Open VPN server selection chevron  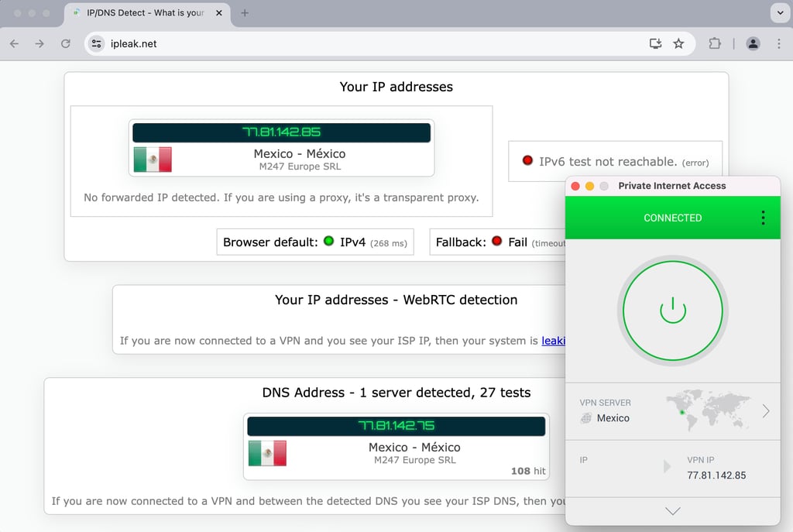tap(766, 410)
